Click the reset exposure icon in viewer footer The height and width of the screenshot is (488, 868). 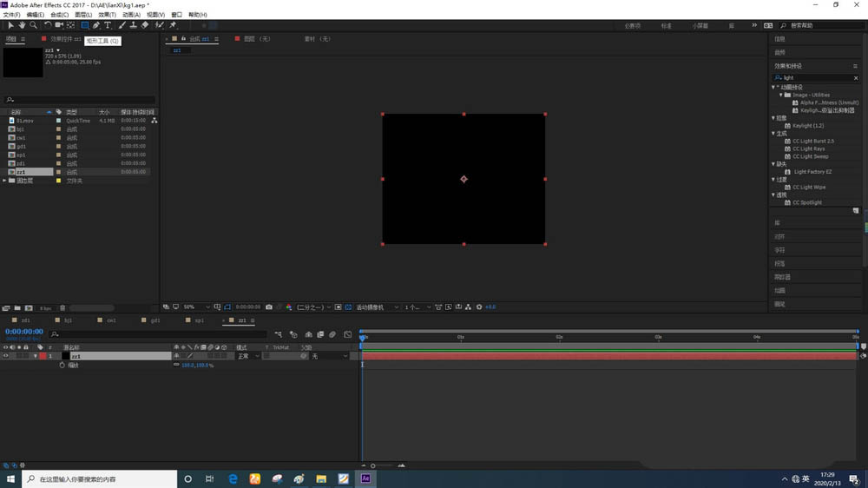click(479, 307)
